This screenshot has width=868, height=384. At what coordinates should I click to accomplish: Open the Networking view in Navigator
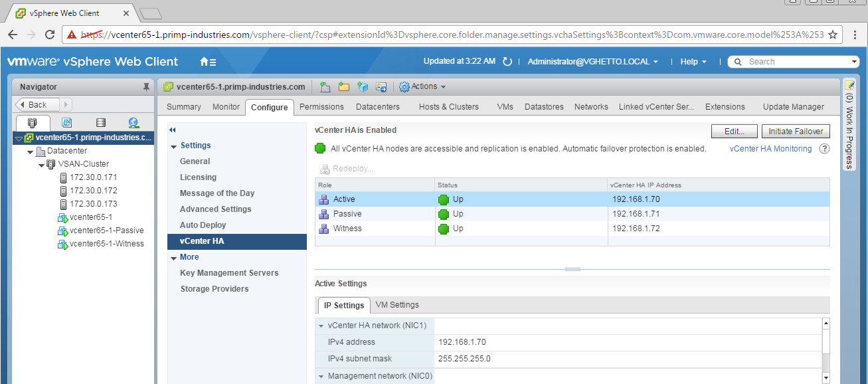[133, 122]
